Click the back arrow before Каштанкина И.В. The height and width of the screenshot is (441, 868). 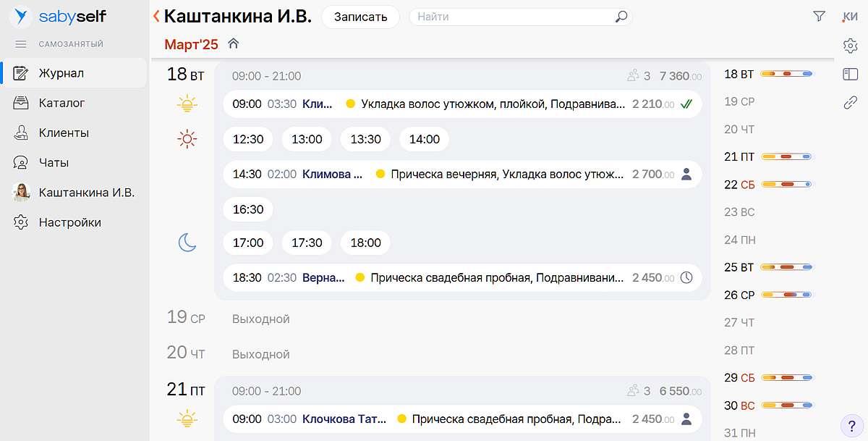[x=156, y=16]
